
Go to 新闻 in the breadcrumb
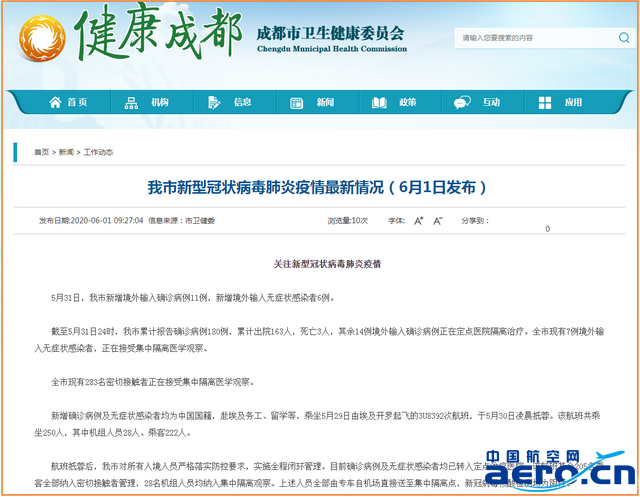point(66,152)
